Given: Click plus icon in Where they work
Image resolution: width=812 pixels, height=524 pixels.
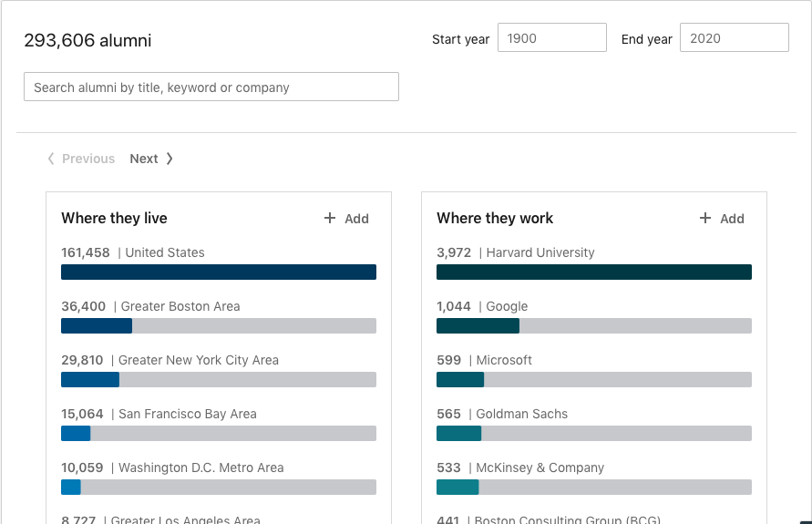Looking at the screenshot, I should 705,218.
